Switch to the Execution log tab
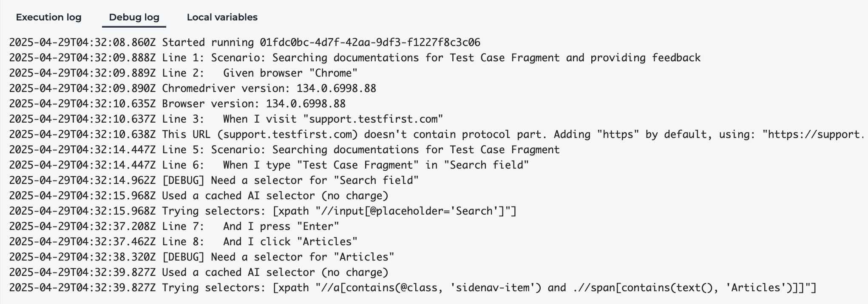This screenshot has width=868, height=304. click(48, 17)
